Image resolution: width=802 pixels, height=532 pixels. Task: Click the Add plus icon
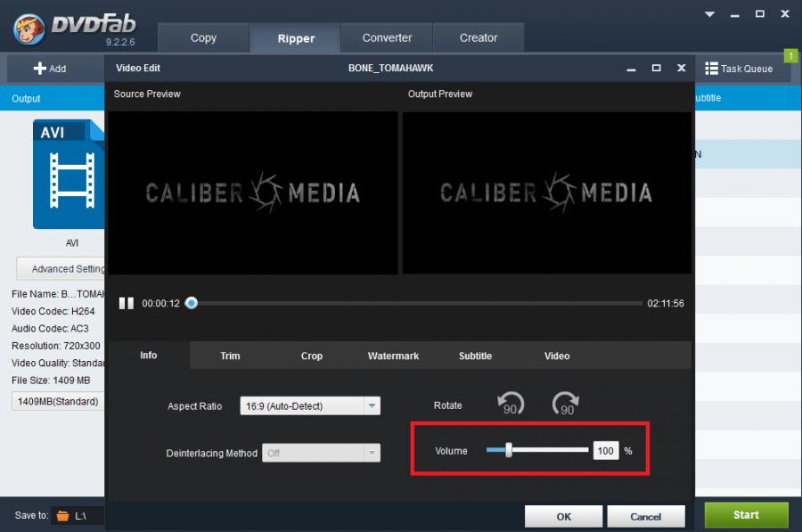tap(40, 69)
